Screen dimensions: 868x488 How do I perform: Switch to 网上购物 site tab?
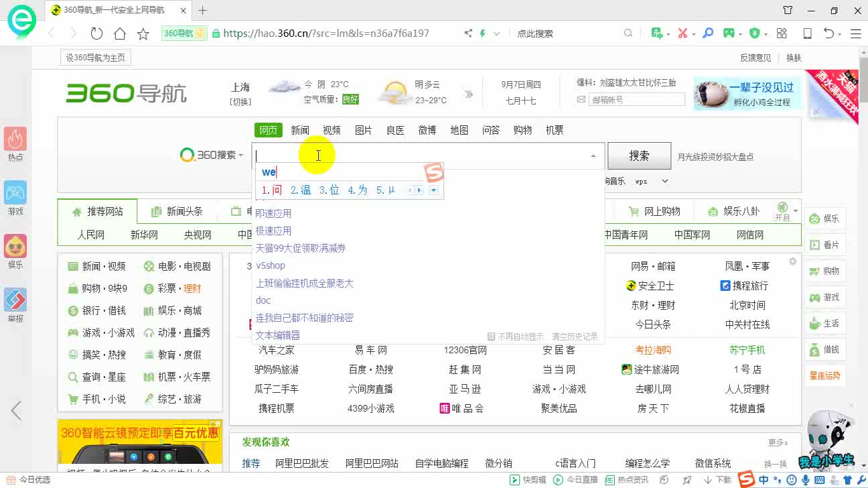pyautogui.click(x=654, y=211)
